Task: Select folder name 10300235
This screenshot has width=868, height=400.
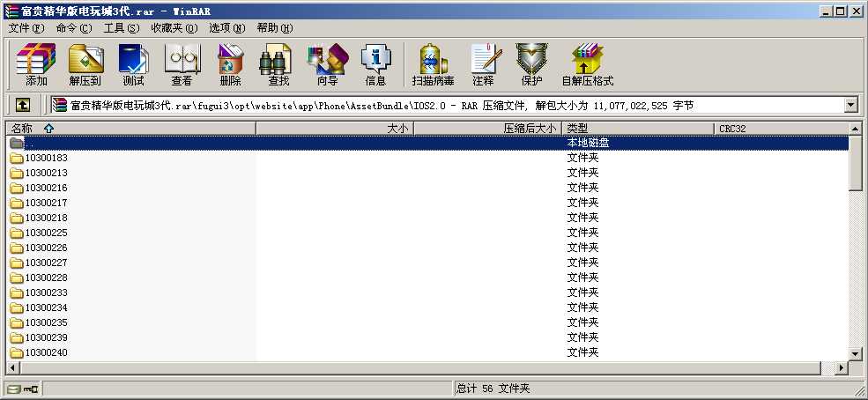Action: tap(47, 322)
